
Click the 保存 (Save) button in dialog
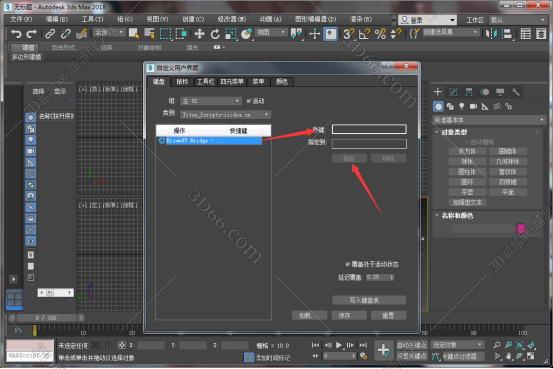point(348,315)
